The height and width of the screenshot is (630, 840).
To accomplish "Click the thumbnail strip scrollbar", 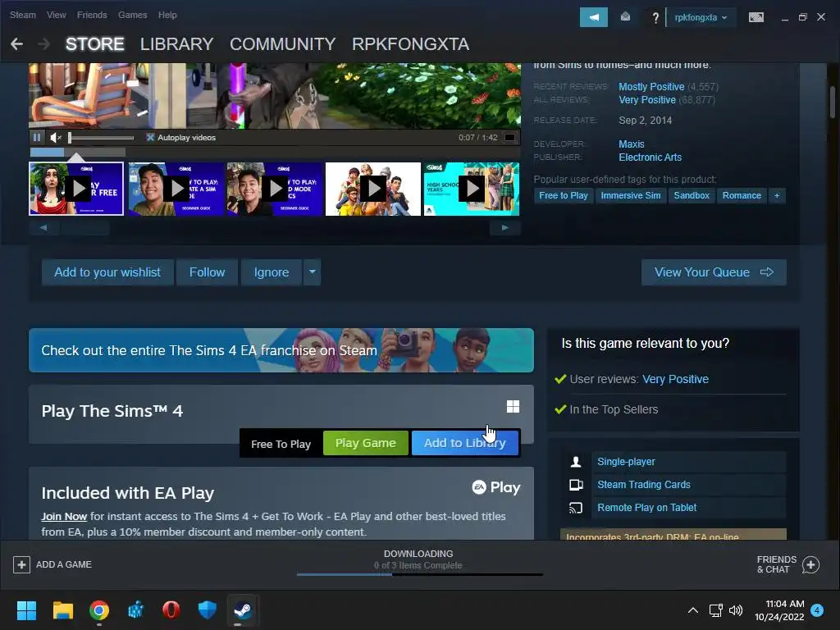I will [274, 228].
